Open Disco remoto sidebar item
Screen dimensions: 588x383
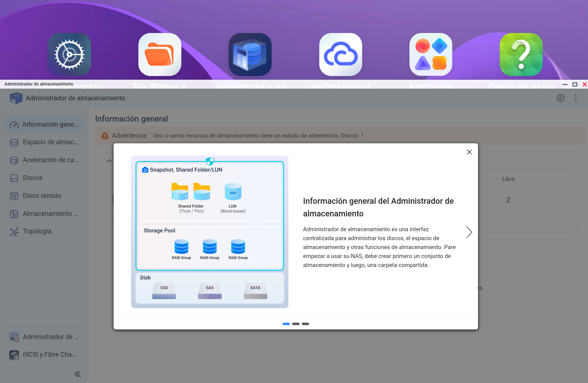click(42, 196)
